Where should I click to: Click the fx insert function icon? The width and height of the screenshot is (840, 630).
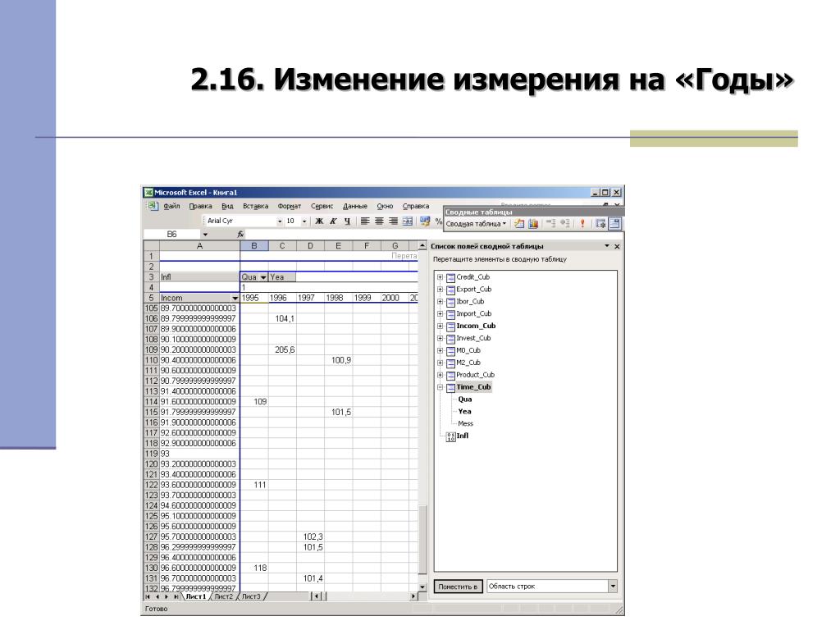point(240,234)
